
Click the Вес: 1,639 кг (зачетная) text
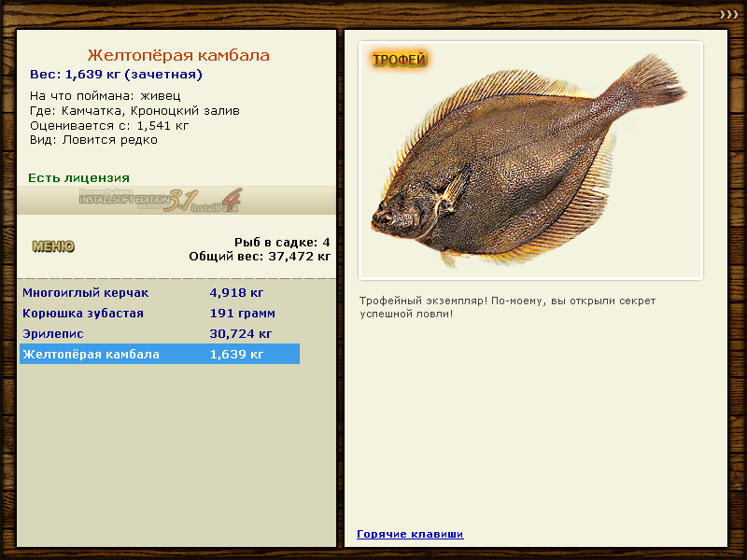[116, 75]
